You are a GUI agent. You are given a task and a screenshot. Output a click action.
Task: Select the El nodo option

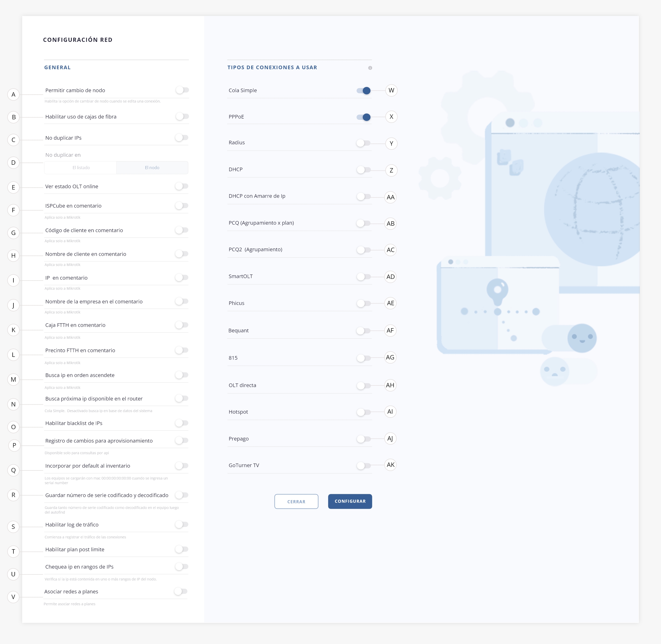coord(152,168)
